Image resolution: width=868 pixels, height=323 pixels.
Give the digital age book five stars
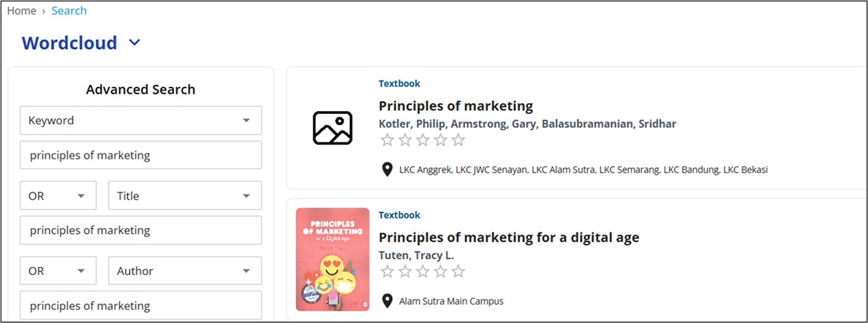click(458, 272)
